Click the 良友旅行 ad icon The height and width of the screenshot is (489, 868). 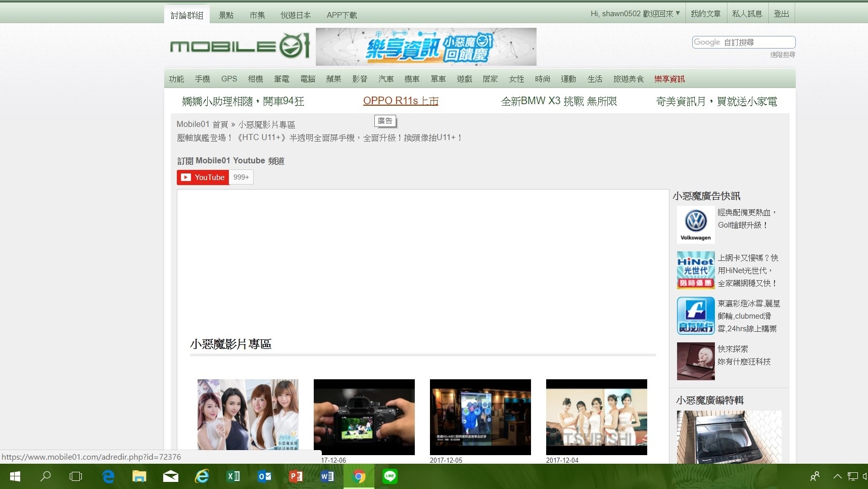[x=696, y=316]
